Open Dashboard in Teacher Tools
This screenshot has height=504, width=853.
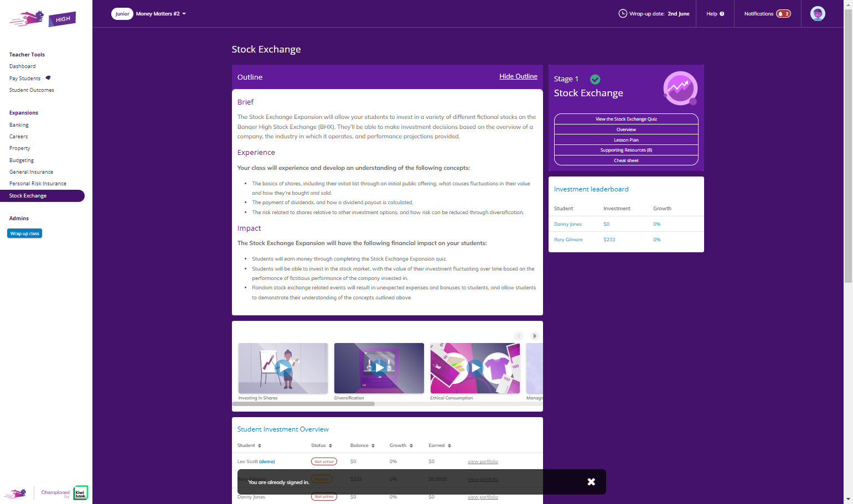pos(23,66)
